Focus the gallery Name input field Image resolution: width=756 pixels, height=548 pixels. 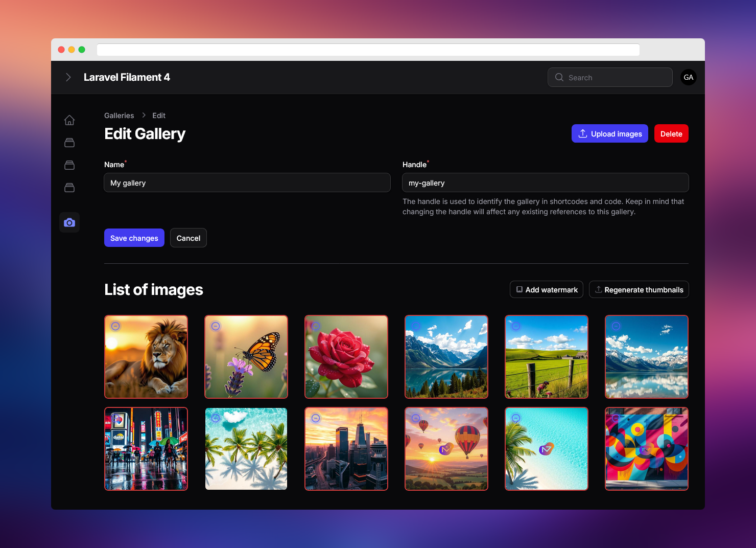[x=247, y=182]
